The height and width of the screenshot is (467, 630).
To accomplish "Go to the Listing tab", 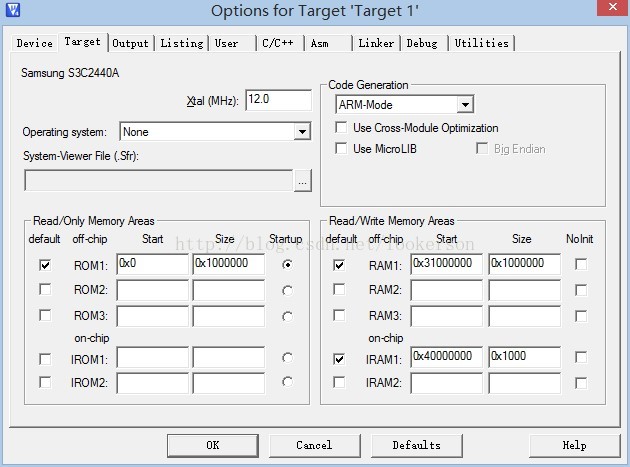I will tap(182, 43).
